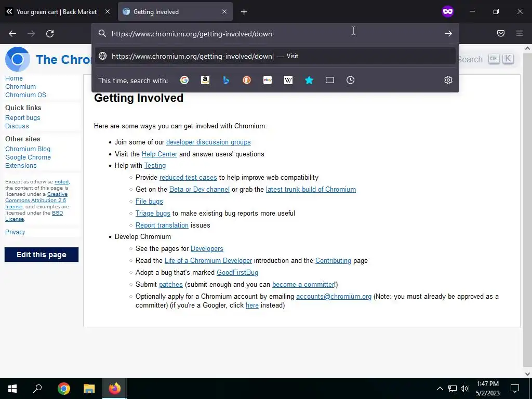Screen dimensions: 532x399
Task: Launch Google Chrome from taskbar
Action: point(64,389)
